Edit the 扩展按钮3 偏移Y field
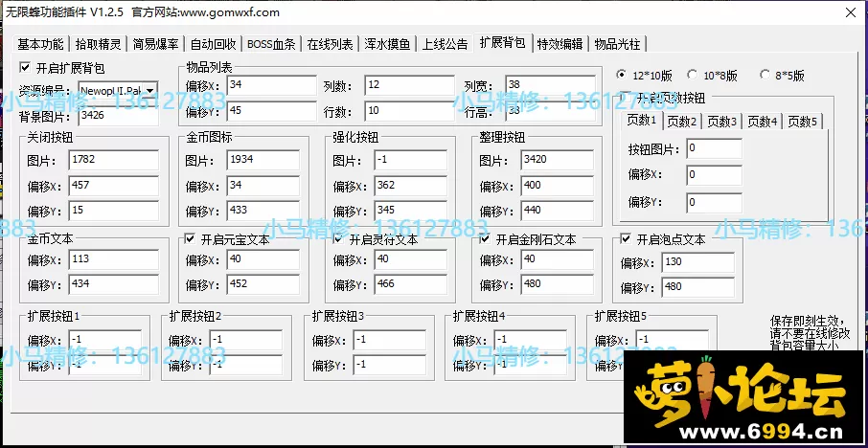Image resolution: width=868 pixels, height=448 pixels. coord(390,365)
